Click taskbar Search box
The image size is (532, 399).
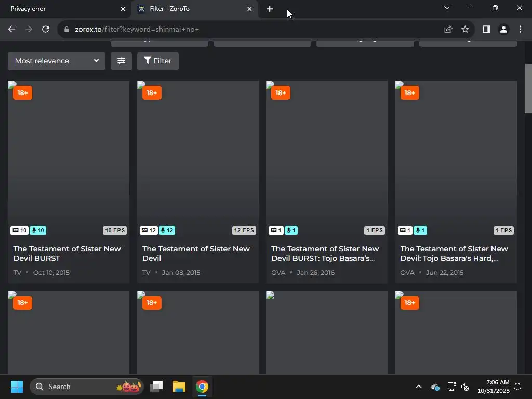(87, 387)
